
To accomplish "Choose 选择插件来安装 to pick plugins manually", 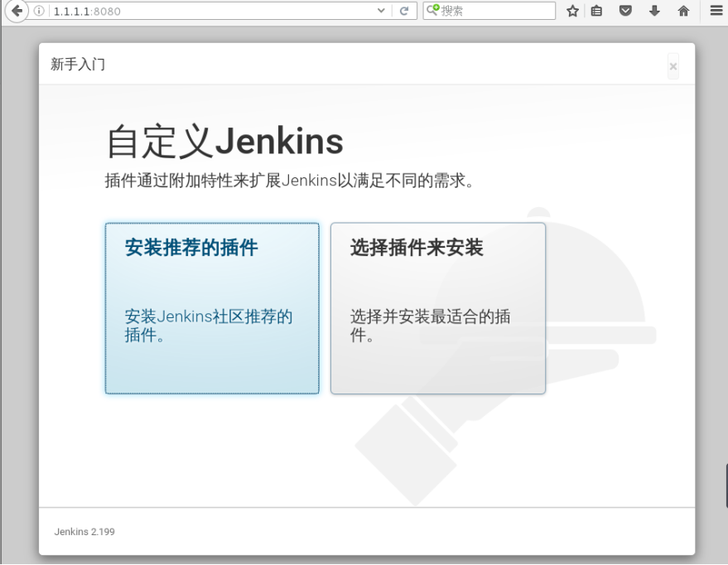I will (x=437, y=308).
